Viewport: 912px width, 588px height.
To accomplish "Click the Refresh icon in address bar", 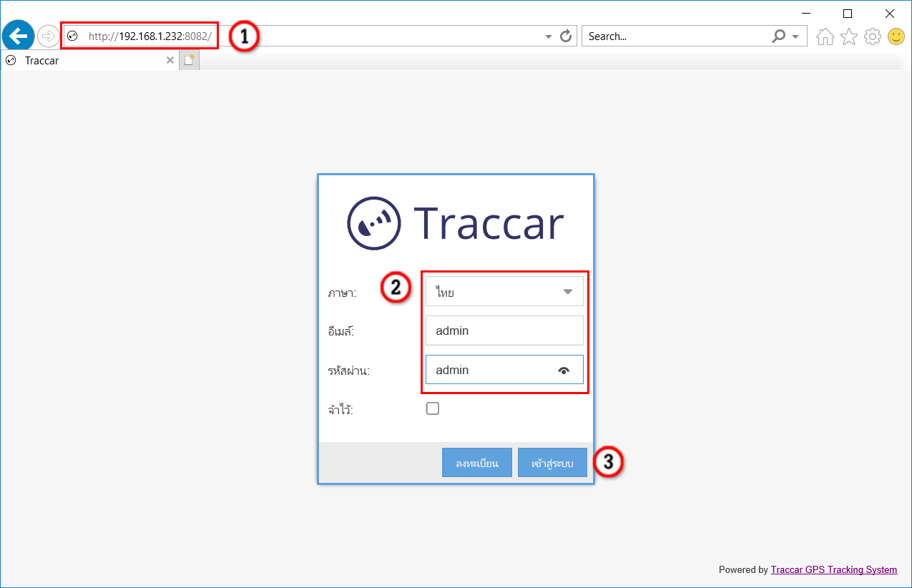I will point(566,36).
